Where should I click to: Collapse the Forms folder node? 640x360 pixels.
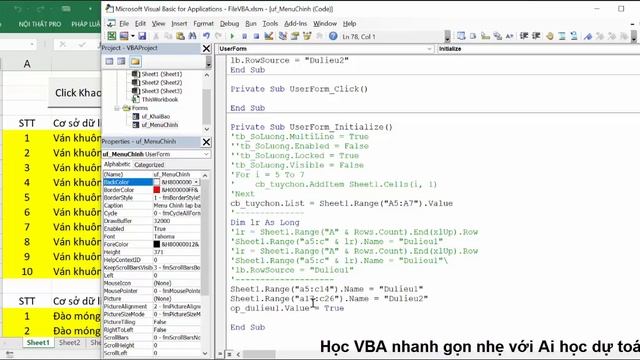coord(117,108)
